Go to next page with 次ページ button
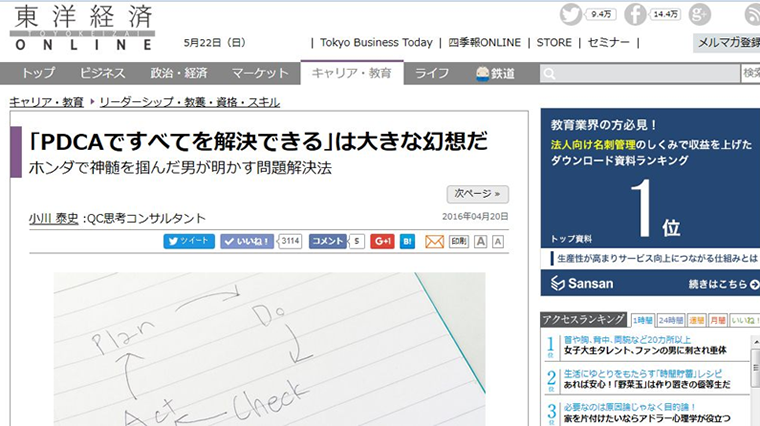Viewport: 760px width, 426px height. 477,194
